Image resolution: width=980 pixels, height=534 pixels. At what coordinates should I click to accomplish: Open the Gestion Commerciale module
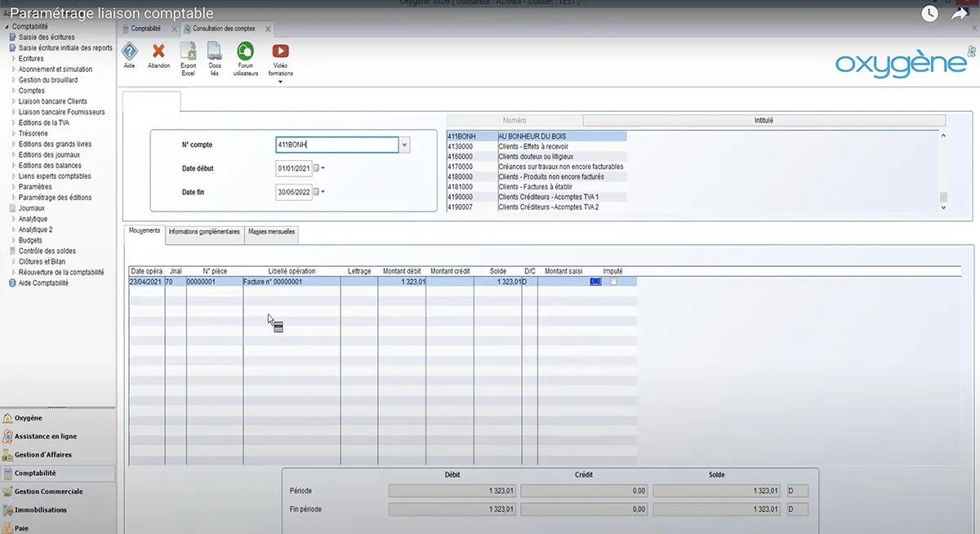coord(49,492)
